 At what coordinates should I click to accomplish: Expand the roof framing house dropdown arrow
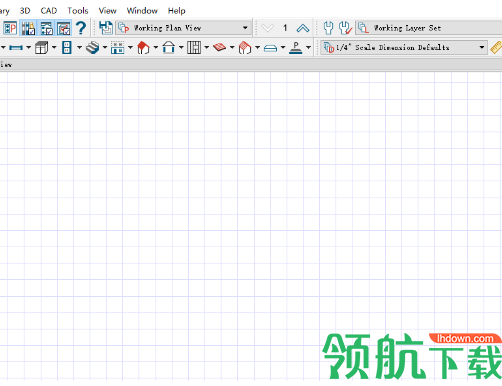pyautogui.click(x=257, y=48)
